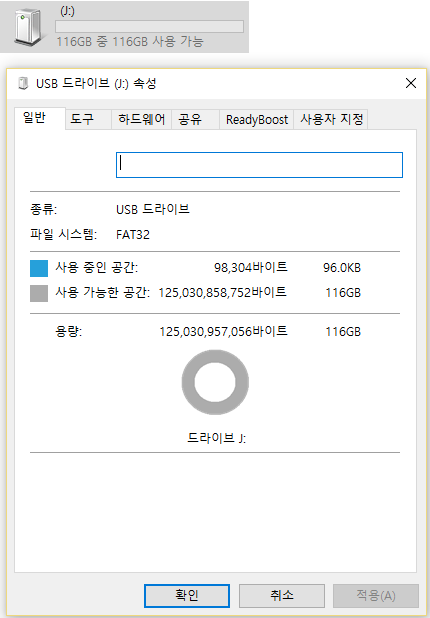Click the 파일 시스템: label
Viewport: 430px width, 618px height.
tap(63, 235)
